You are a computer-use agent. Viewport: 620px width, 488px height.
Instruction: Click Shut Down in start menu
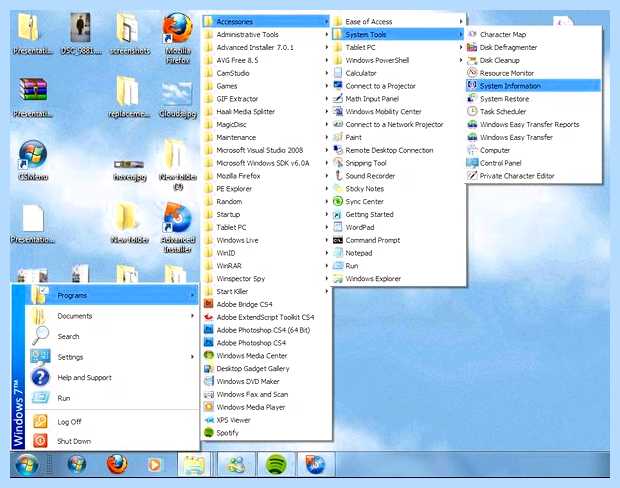point(112,441)
